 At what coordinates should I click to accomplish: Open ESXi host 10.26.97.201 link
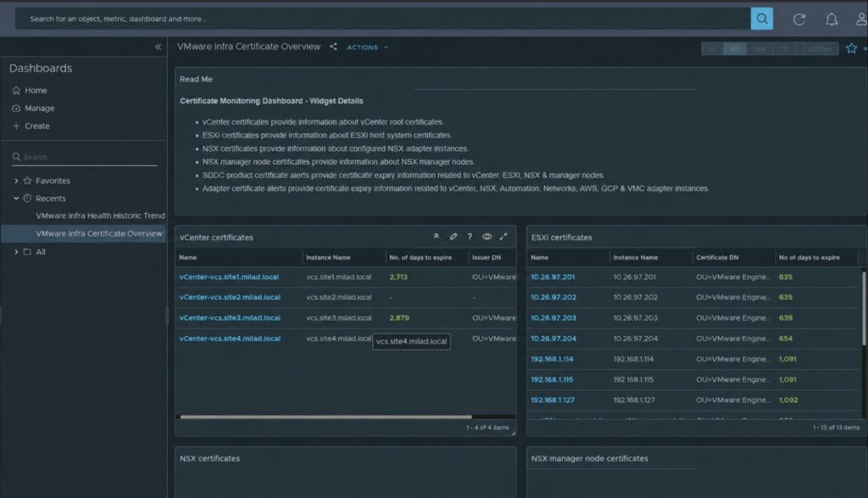tap(553, 277)
